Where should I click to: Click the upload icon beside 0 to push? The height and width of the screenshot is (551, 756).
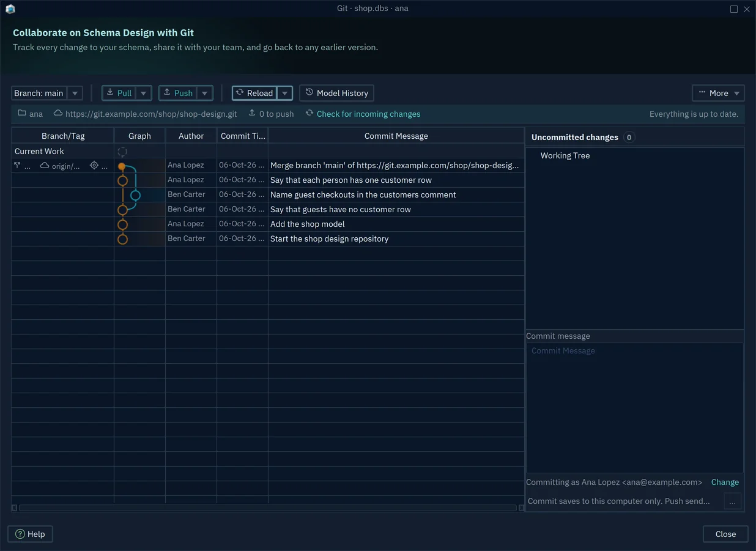click(252, 113)
